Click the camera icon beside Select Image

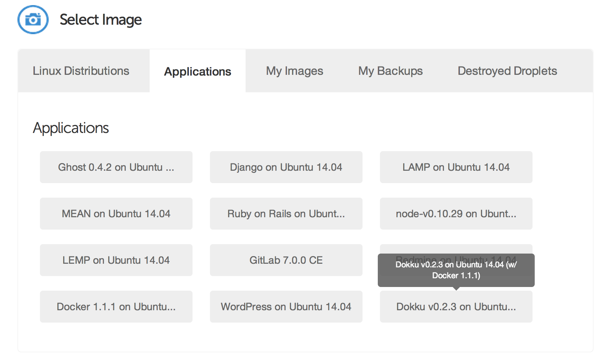tap(33, 20)
